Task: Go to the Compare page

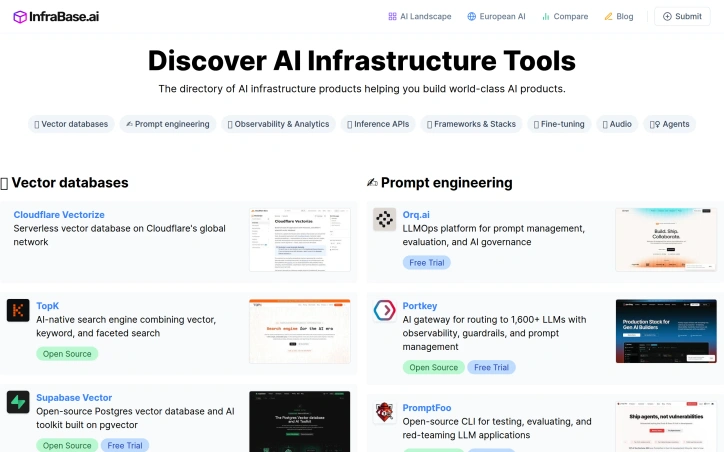Action: (x=565, y=17)
